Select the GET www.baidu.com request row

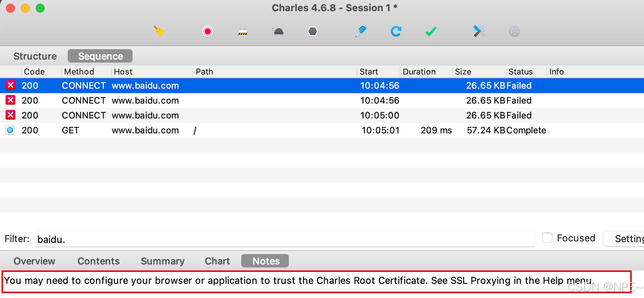pos(322,130)
